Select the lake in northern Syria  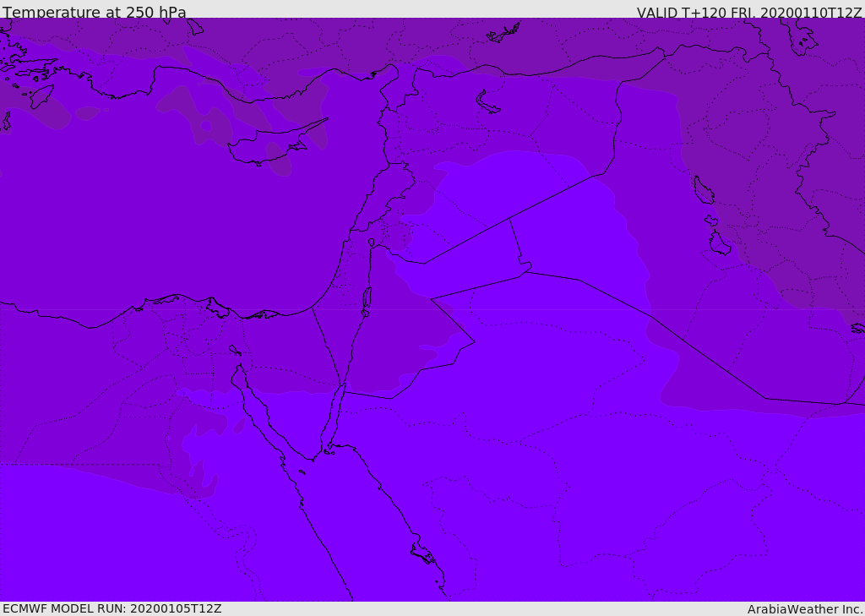(x=488, y=102)
